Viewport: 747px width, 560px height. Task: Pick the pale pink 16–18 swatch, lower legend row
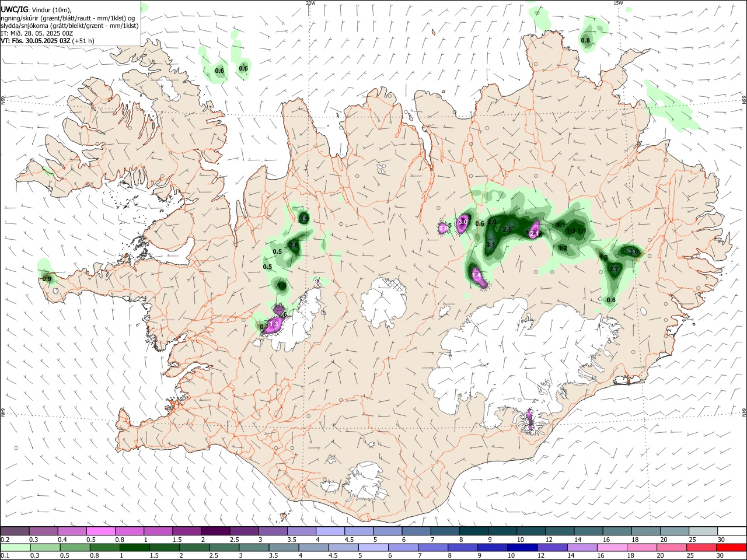coord(612,548)
